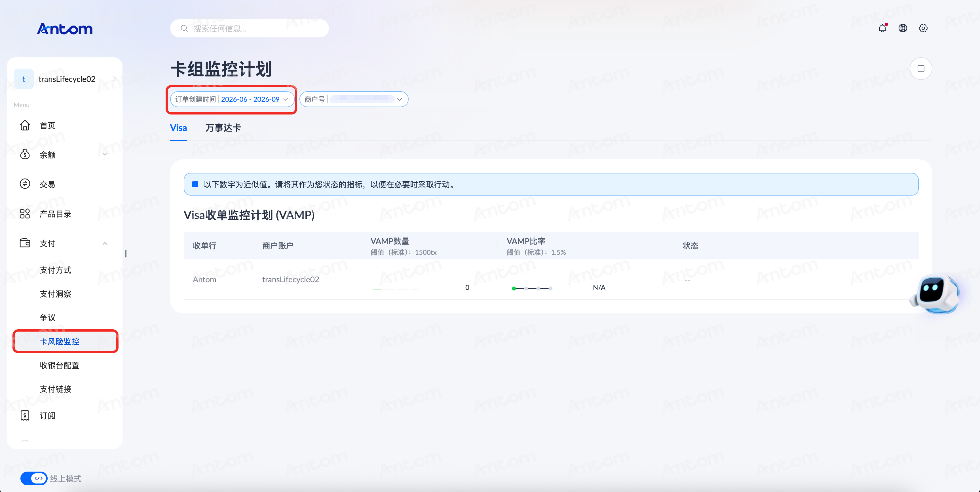Expand the transLifecycle02 account switcher arrow
This screenshot has width=980, height=492.
(x=114, y=79)
